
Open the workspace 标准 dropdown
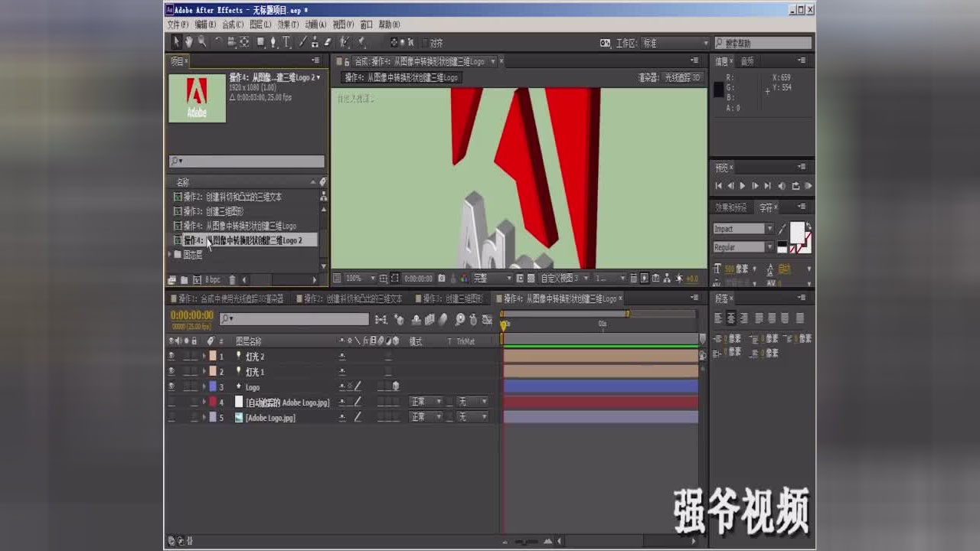(x=675, y=43)
